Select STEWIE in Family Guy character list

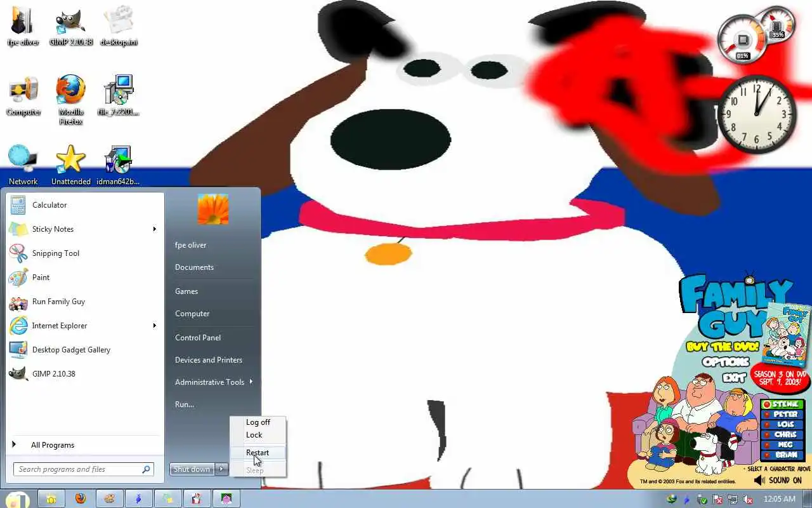pyautogui.click(x=782, y=404)
